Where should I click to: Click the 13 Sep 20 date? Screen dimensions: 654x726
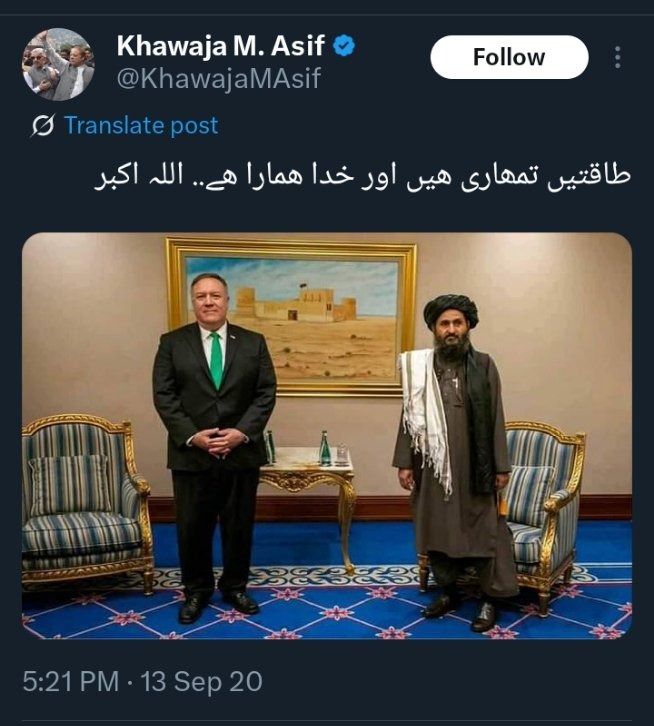point(201,682)
